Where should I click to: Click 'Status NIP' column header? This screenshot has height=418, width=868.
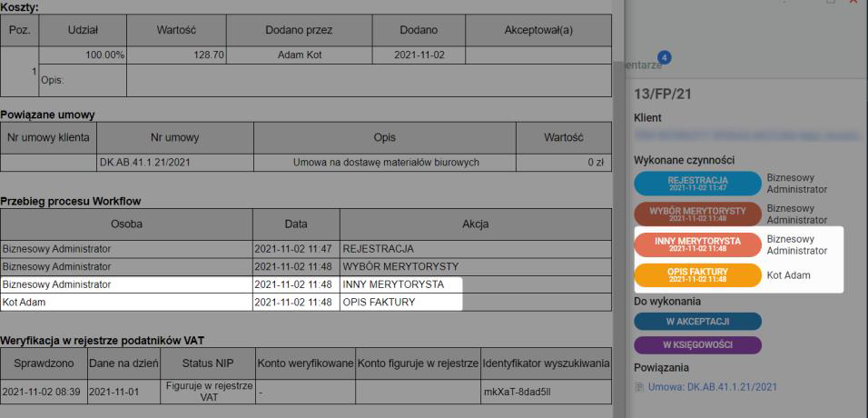pos(208,363)
